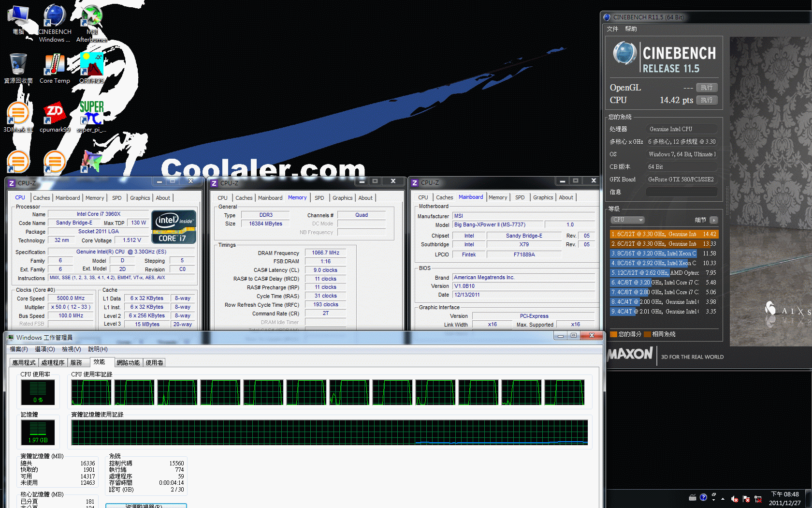Open the 說明(H) menu in Task Manager
The image size is (812, 508).
tap(98, 349)
